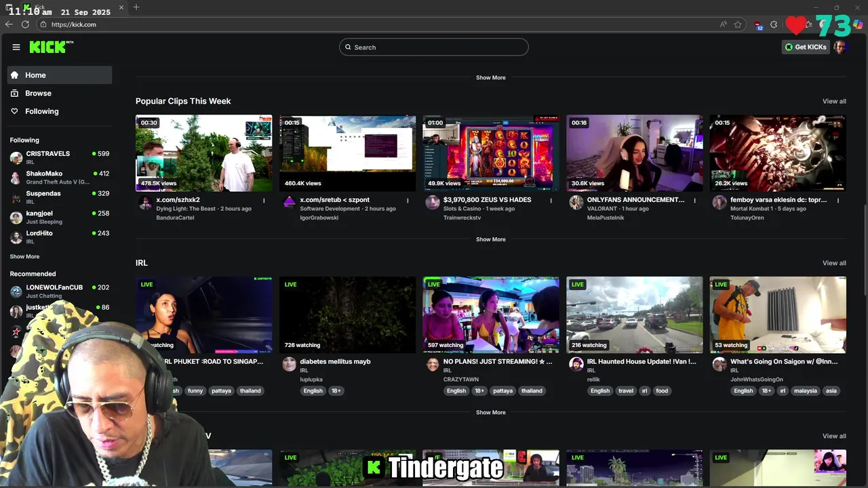Open BanduraCartel clip avatar
Screen dimensions: 868x488
(146, 202)
